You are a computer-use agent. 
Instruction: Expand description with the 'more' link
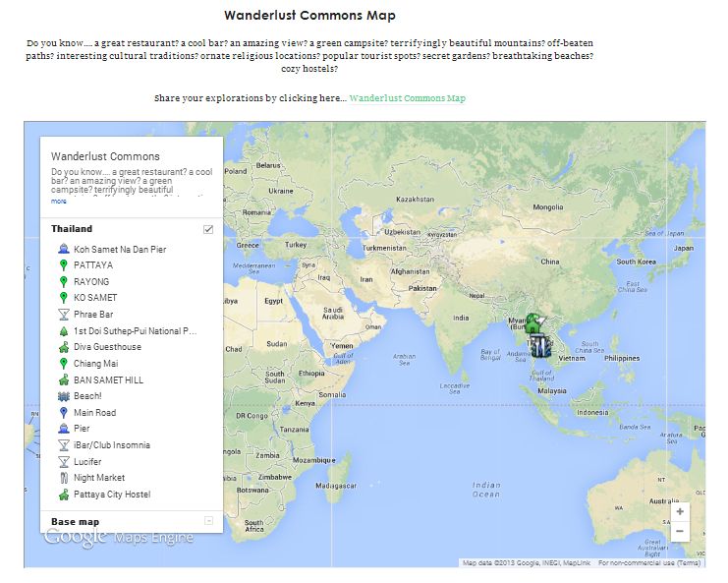pos(59,201)
